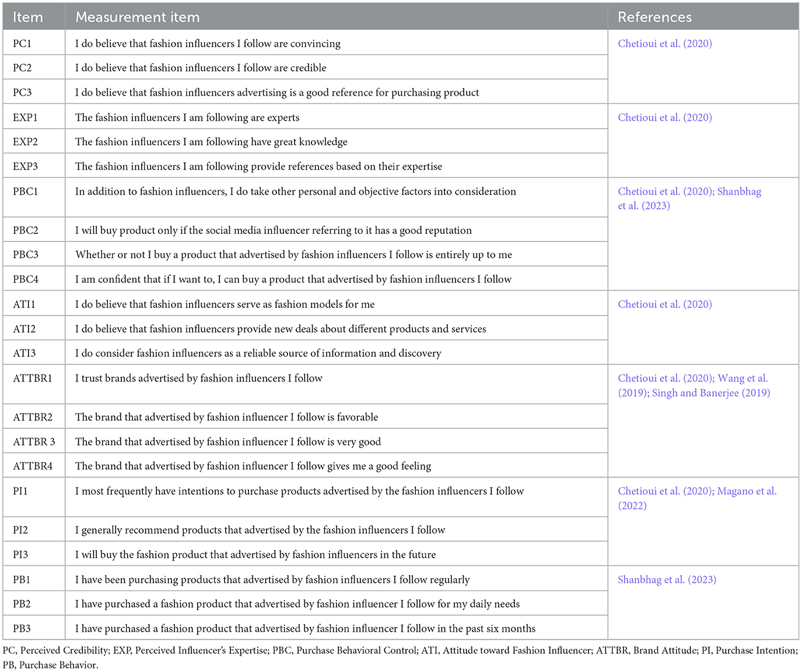
Task: Select the ATI1 item code
Action: point(24,304)
